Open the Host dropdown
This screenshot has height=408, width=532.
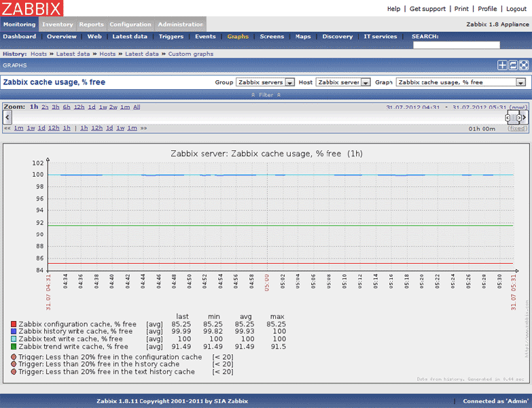click(344, 82)
